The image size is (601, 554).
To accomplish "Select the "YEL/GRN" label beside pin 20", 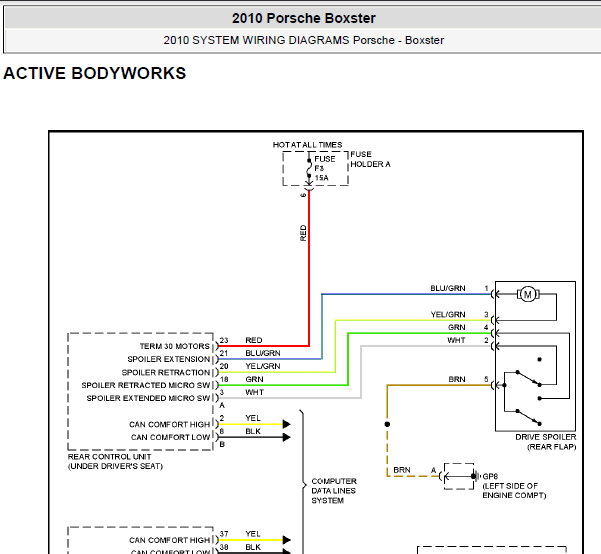I will (x=263, y=366).
